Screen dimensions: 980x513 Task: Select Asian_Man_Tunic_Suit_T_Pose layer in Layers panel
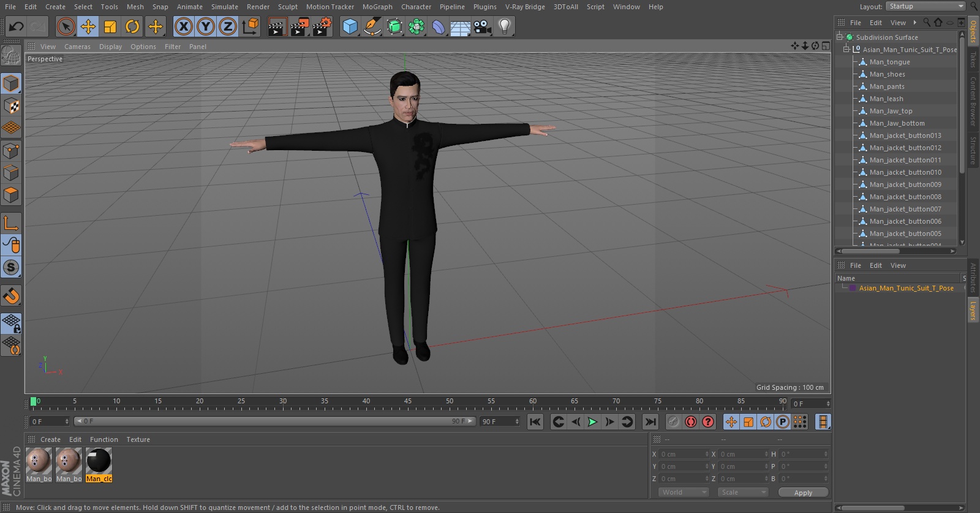tap(906, 288)
